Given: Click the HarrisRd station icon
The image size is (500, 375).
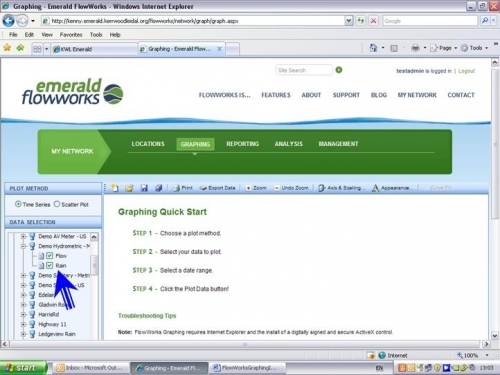Looking at the screenshot, I should click(x=32, y=314).
